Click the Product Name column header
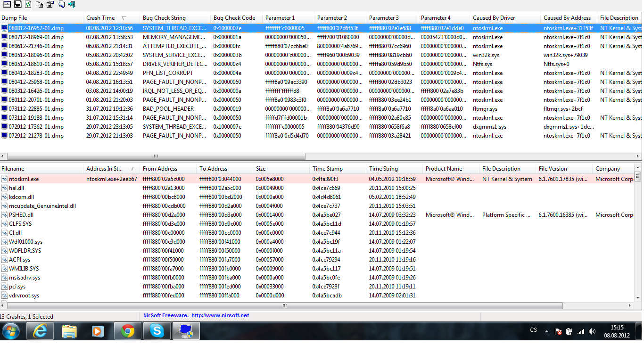This screenshot has width=644, height=362. point(452,169)
